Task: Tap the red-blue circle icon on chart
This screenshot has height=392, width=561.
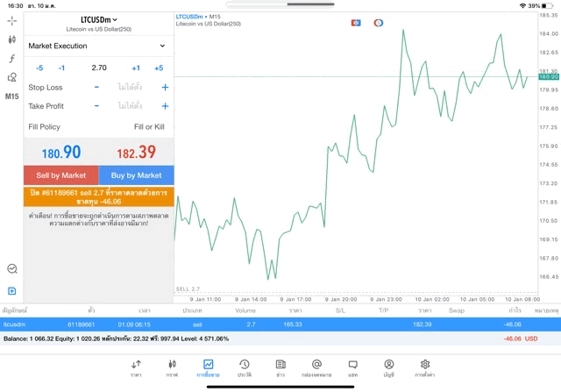Action: (x=379, y=23)
